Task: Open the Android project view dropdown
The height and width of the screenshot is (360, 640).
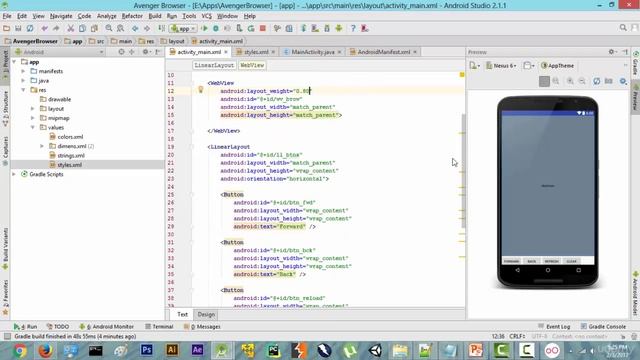Action: tap(59, 52)
